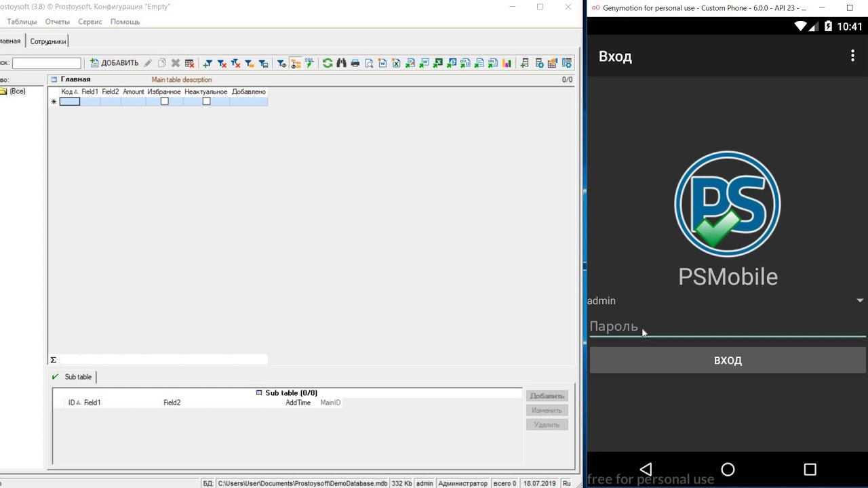Screen dimensions: 868x488
Task: Click the AddTime header in Sub table
Action: 298,403
